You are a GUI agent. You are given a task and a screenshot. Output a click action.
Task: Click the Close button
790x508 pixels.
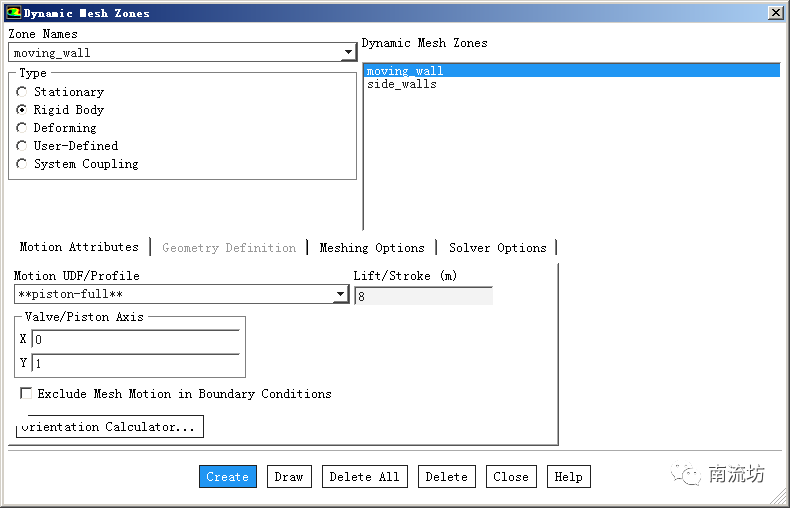[511, 476]
